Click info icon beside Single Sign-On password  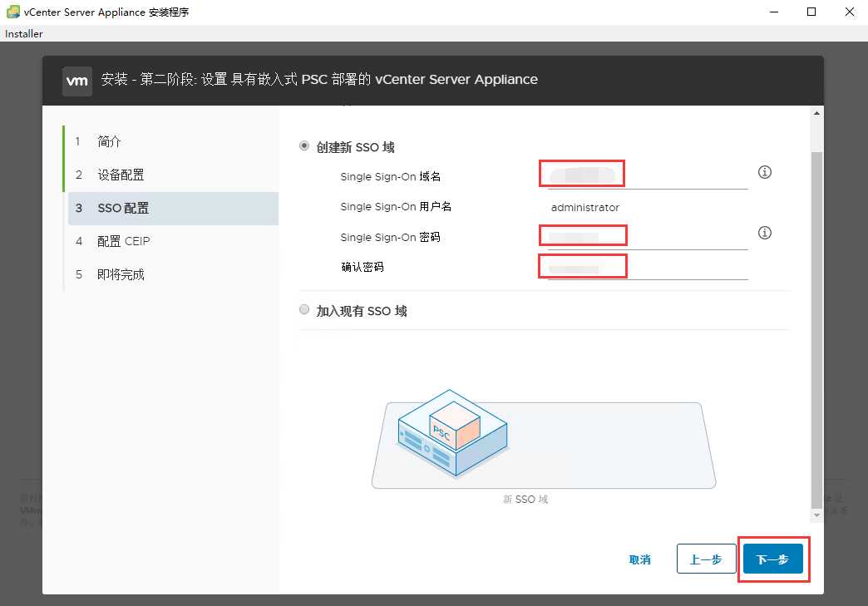click(765, 233)
